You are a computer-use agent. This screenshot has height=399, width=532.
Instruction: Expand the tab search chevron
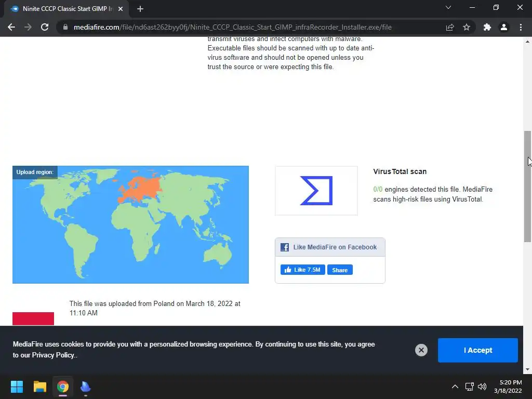(448, 7)
